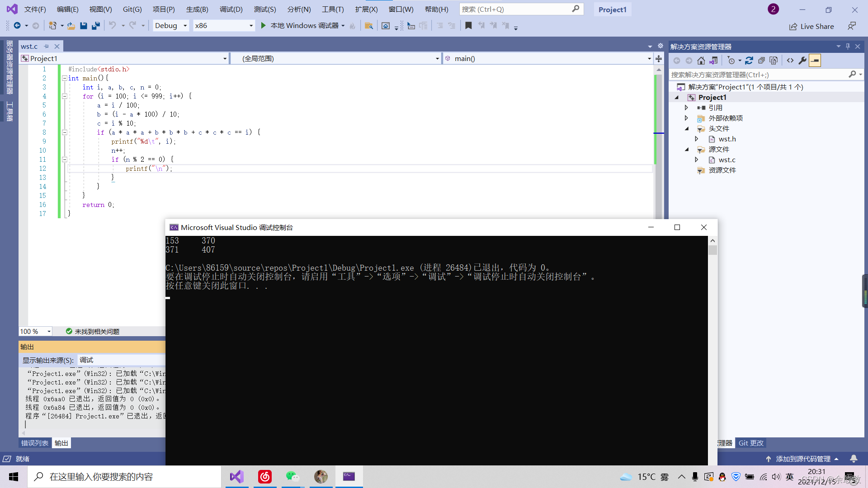Viewport: 868px width, 488px height.
Task: Open the 生成(B) menu
Action: [197, 9]
